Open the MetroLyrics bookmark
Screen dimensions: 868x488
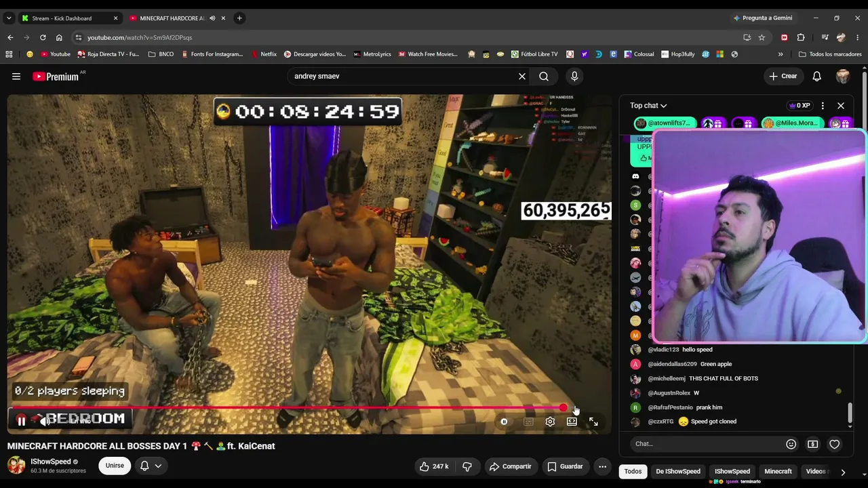tap(372, 54)
